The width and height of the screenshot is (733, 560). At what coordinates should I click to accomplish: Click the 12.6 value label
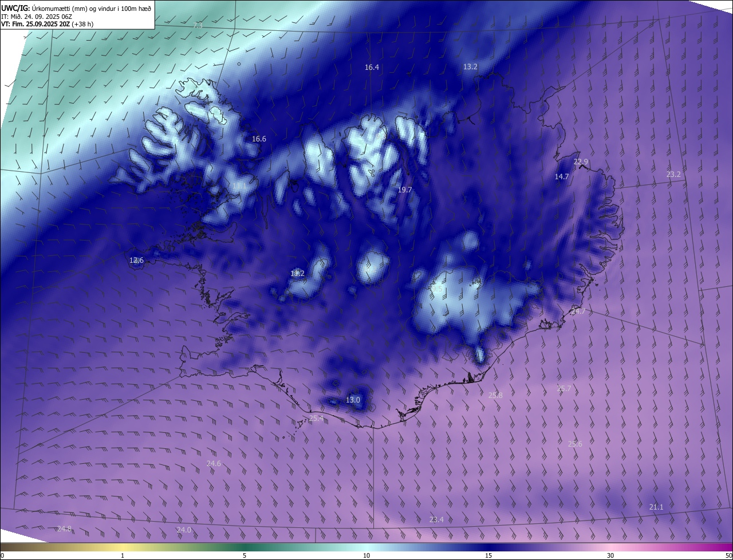click(x=136, y=260)
